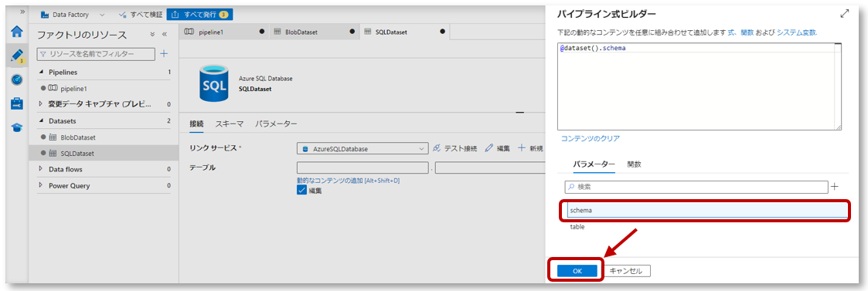Uncheck the 編集 checkbox under テーブル
The height and width of the screenshot is (291, 868).
(x=301, y=191)
